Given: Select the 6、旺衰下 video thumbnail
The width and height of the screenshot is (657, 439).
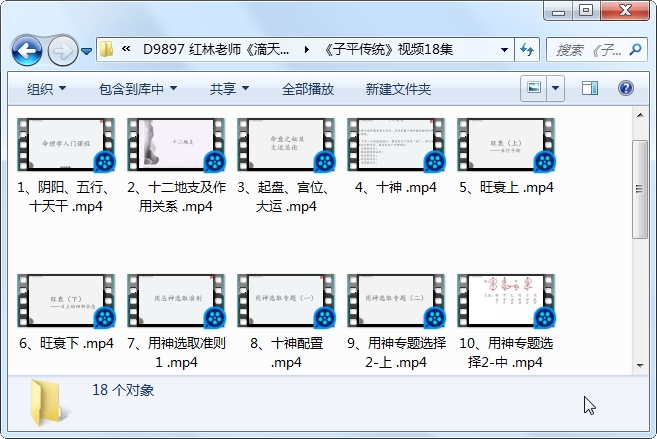Looking at the screenshot, I should coord(66,301).
